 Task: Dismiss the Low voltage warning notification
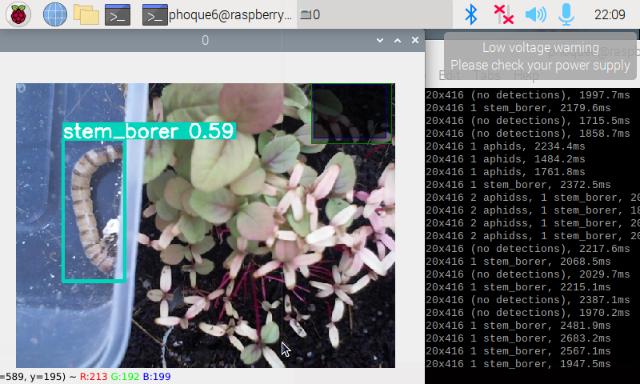(540, 56)
